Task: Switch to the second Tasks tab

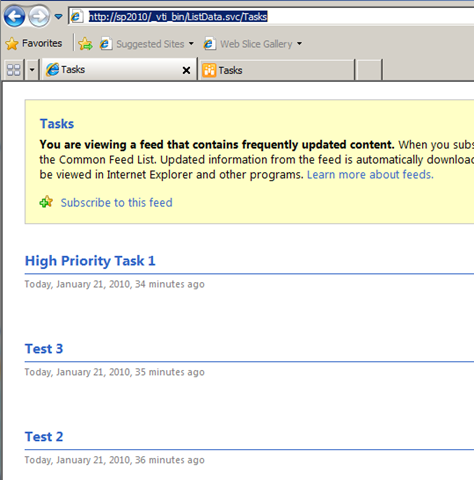Action: pos(277,70)
